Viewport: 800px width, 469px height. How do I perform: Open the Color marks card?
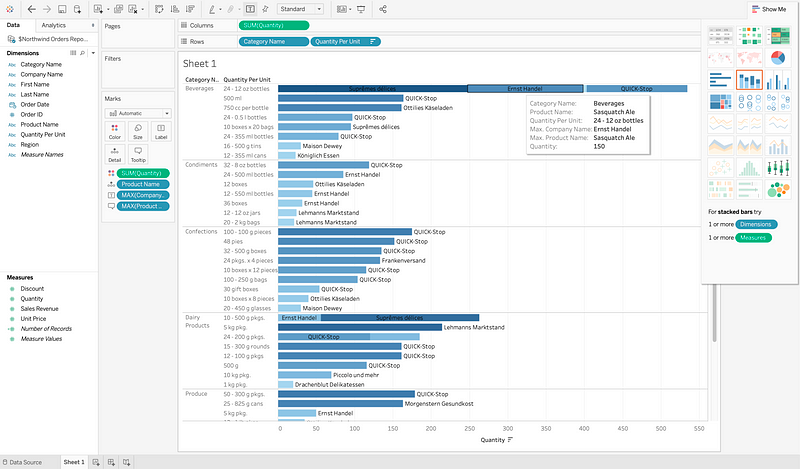tap(115, 131)
